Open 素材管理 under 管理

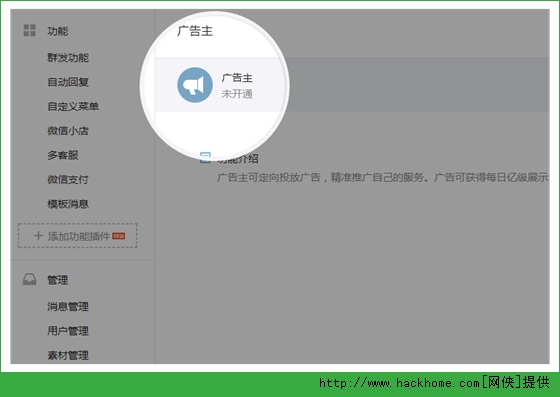(x=68, y=355)
